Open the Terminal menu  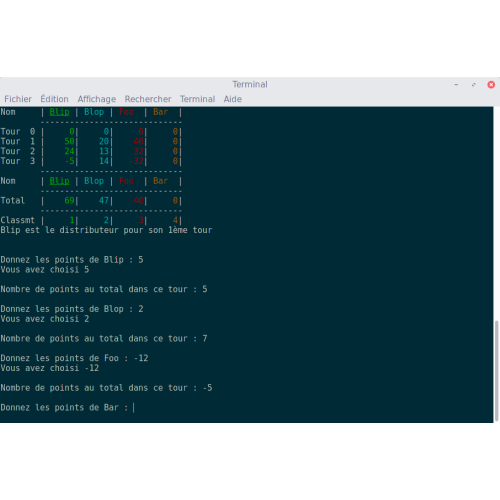(x=197, y=99)
